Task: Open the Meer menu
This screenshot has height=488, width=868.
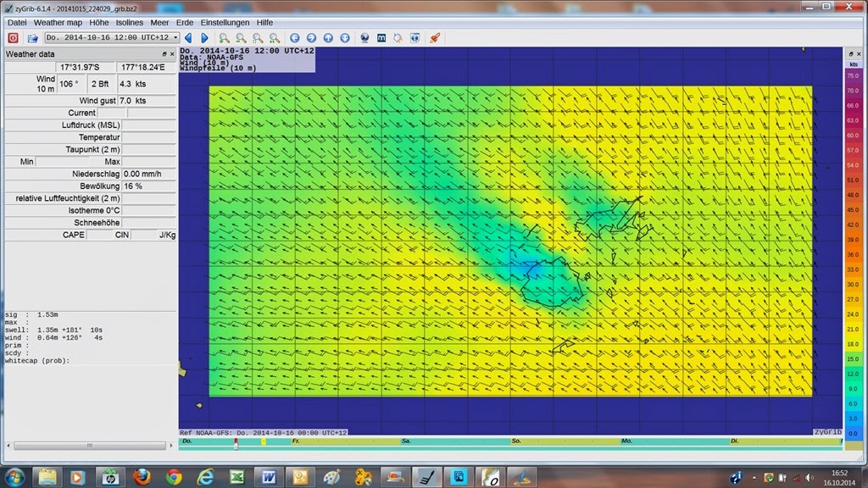Action: coord(159,23)
